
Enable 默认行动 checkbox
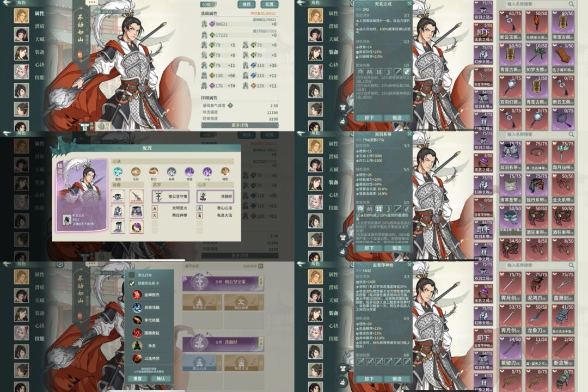(x=132, y=275)
